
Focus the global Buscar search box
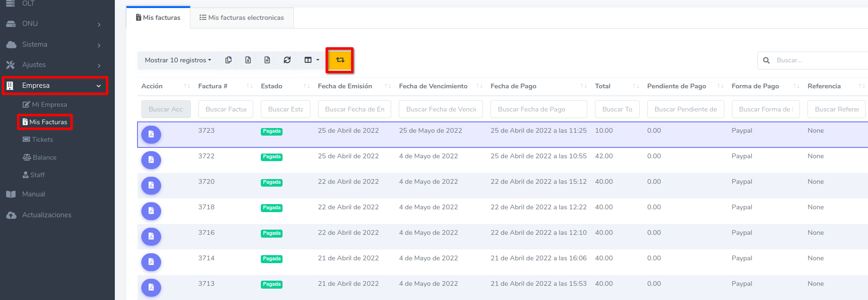817,60
